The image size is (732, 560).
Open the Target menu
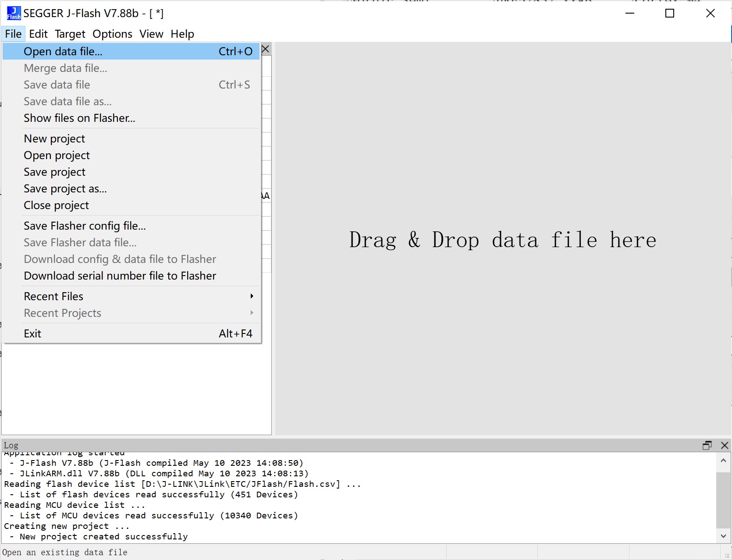pos(70,34)
